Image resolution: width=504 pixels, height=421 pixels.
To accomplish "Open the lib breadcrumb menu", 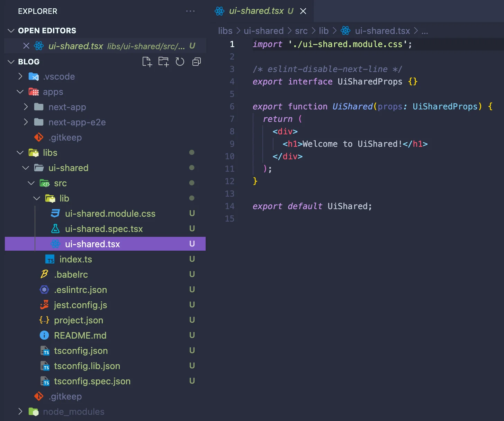I will click(324, 31).
